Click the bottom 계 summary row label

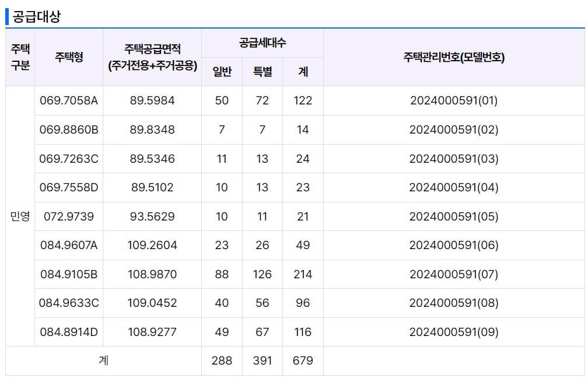[104, 360]
